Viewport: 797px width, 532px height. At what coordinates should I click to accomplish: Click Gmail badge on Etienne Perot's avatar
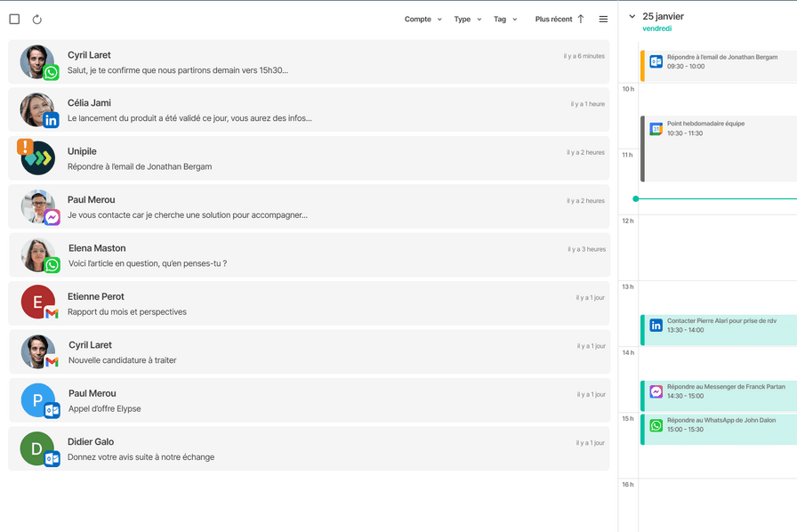[52, 313]
